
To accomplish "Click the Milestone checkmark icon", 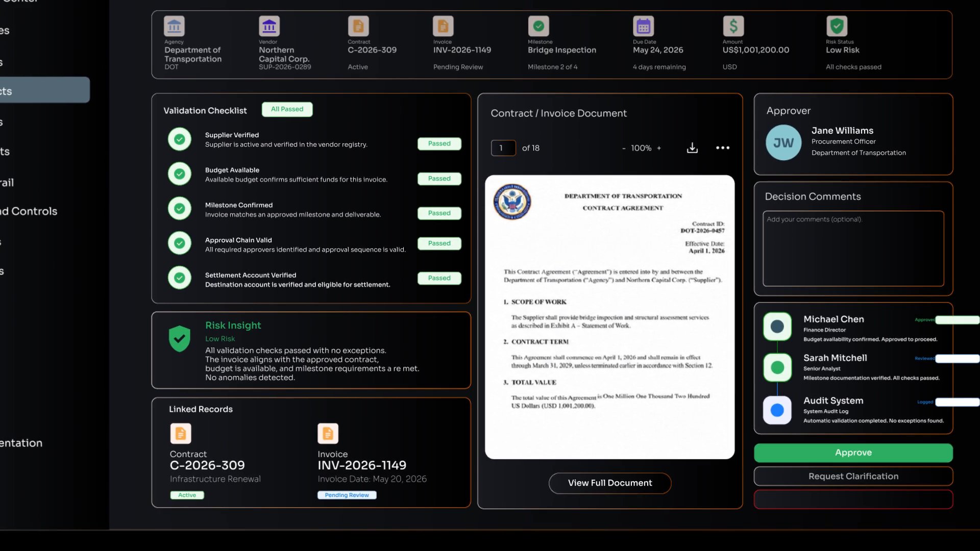I will [538, 26].
